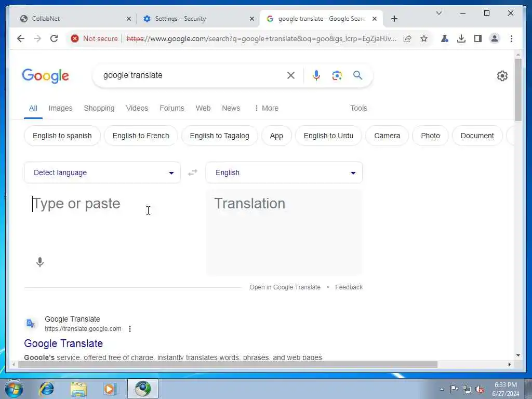
Task: Select the All search tab
Action: click(x=33, y=108)
